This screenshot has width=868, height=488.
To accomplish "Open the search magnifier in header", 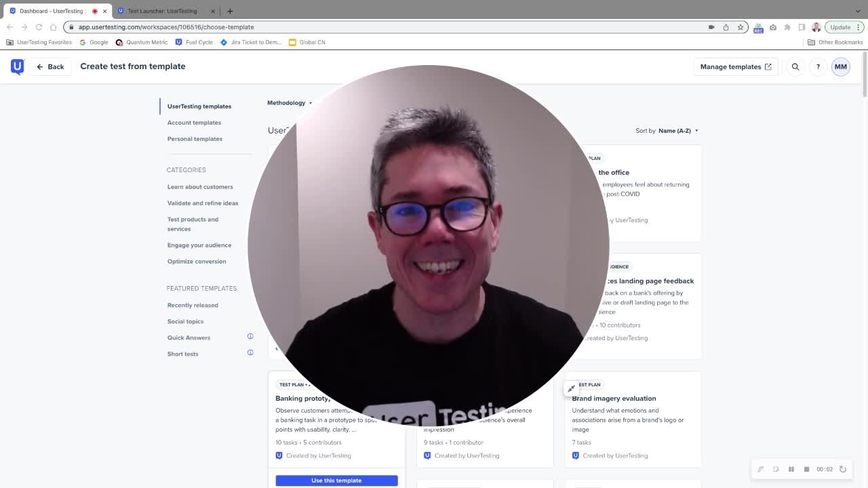I will [x=795, y=66].
